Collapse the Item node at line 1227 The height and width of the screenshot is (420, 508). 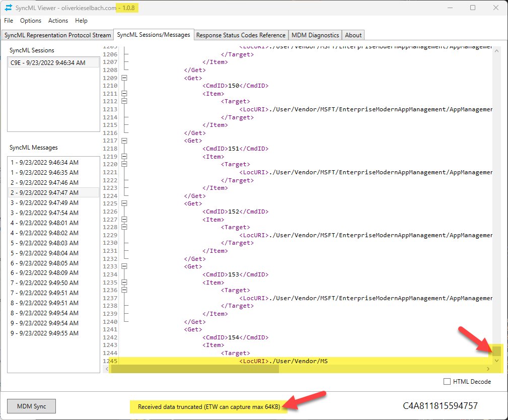(x=124, y=219)
